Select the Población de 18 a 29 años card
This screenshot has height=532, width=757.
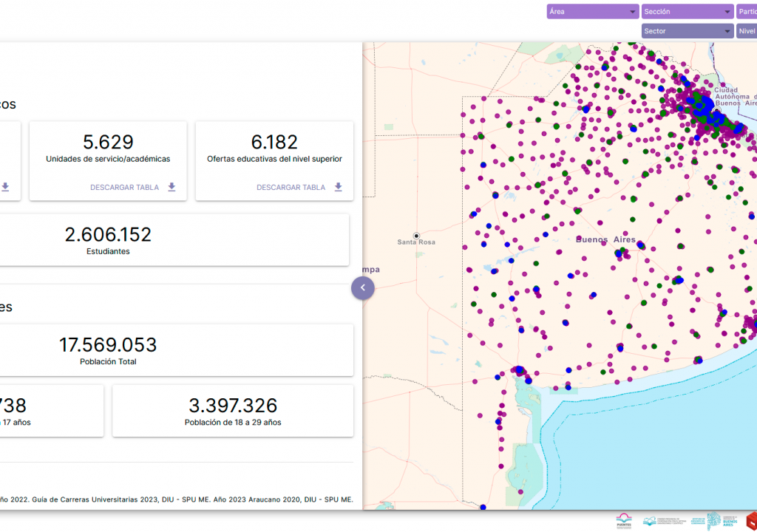click(x=233, y=411)
